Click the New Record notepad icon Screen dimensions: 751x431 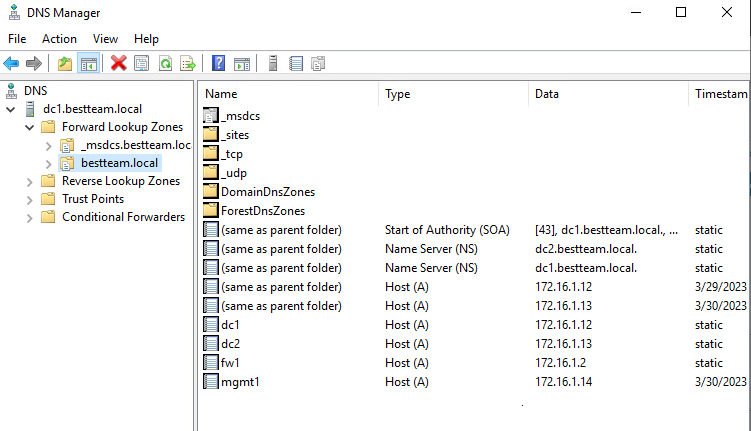point(296,63)
